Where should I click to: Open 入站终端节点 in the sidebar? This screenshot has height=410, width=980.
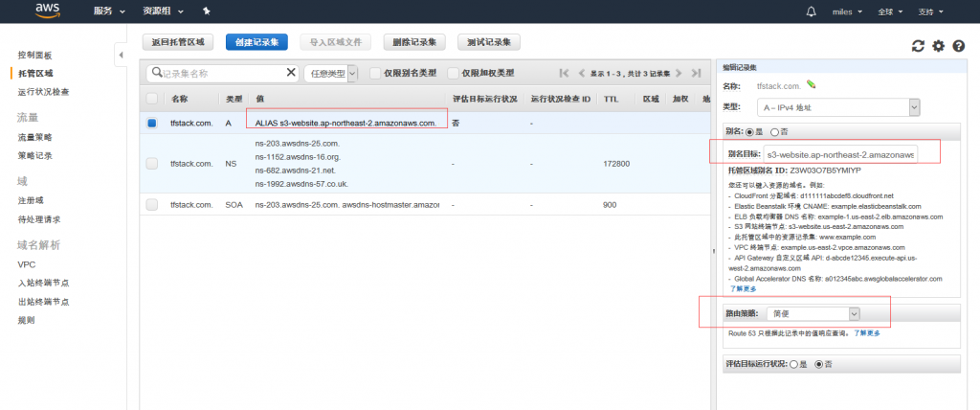coord(44,283)
